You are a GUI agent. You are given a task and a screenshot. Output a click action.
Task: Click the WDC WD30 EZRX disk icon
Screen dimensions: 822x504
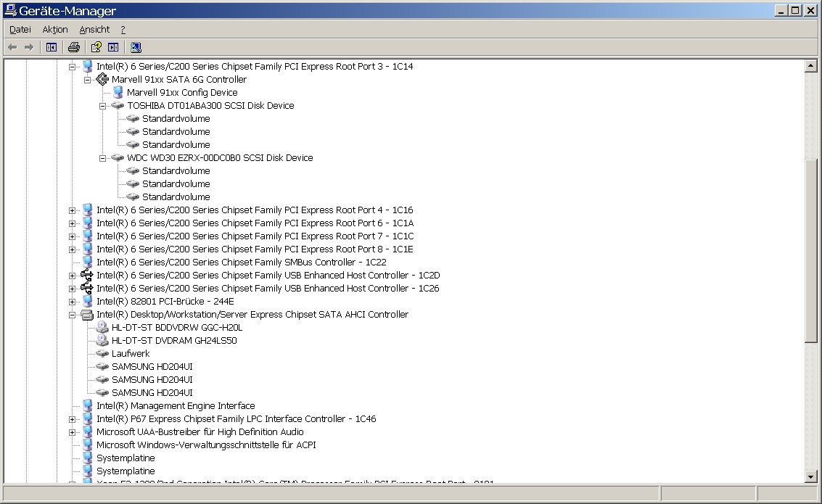pyautogui.click(x=118, y=157)
